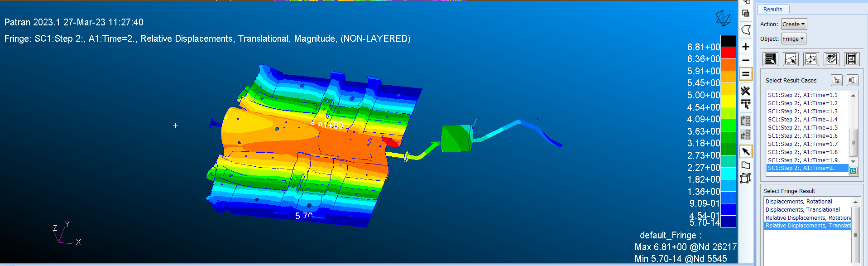Select Displacements, Translational fringe result
The image size is (868, 266).
click(x=802, y=210)
